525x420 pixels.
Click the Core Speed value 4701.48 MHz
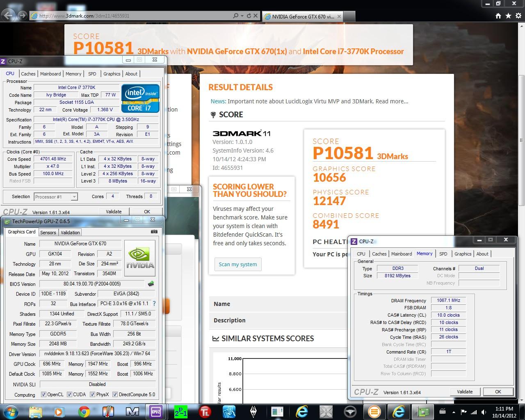click(53, 159)
